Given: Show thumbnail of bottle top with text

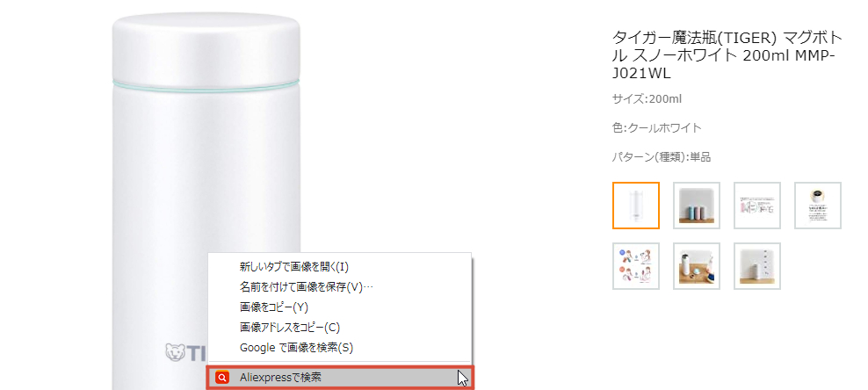Looking at the screenshot, I should point(817,205).
